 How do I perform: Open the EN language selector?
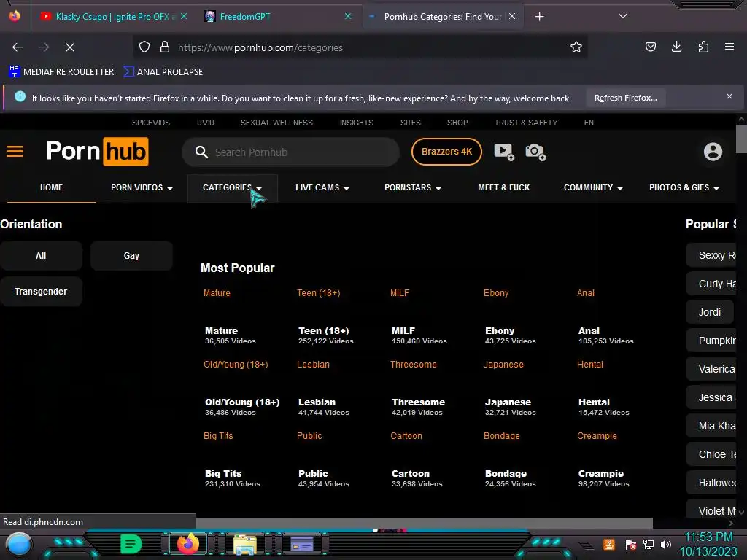coord(589,122)
